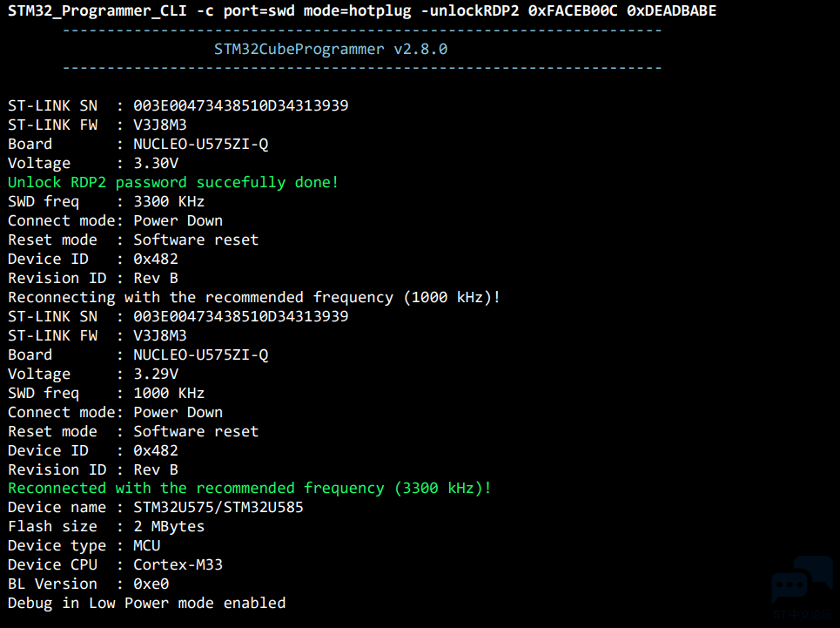Click the Device CPU Cortex-M33 line
This screenshot has width=840, height=628.
[115, 564]
